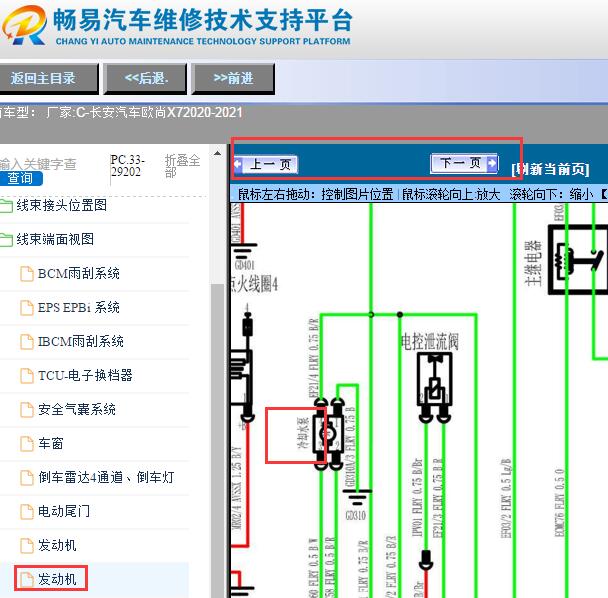
Task: Select EPS EPBi 系统 document
Action: click(x=79, y=308)
